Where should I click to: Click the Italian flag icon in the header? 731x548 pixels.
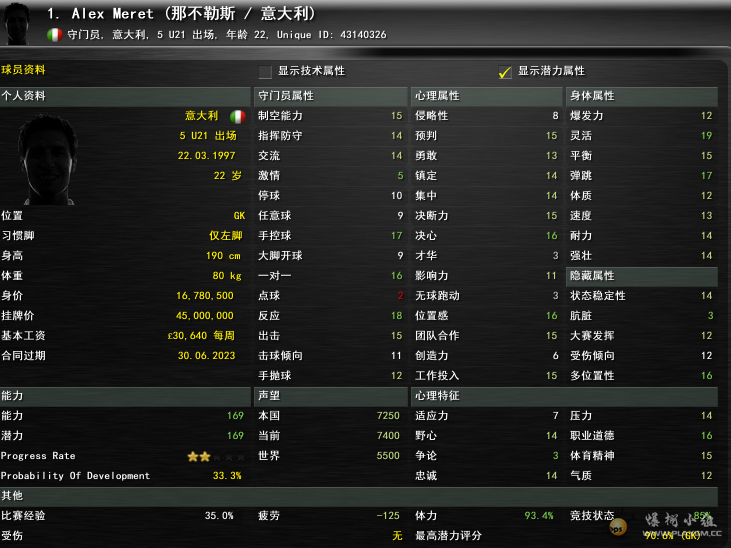pyautogui.click(x=55, y=35)
